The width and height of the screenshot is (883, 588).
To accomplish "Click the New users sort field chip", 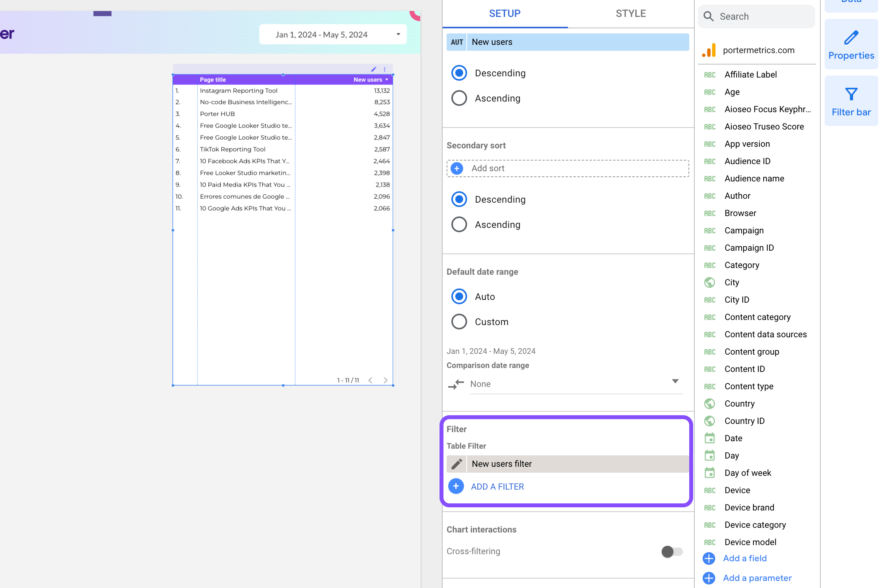I will pos(568,42).
